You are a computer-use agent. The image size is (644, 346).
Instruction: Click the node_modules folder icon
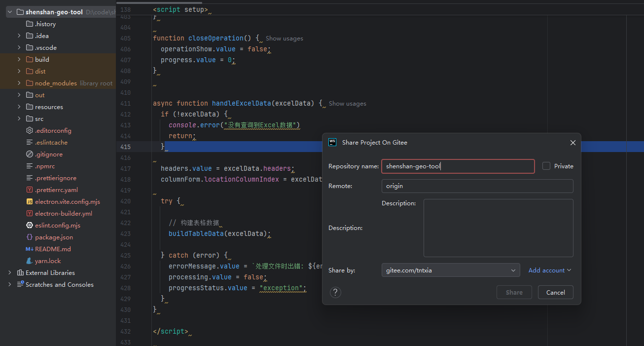coord(30,83)
